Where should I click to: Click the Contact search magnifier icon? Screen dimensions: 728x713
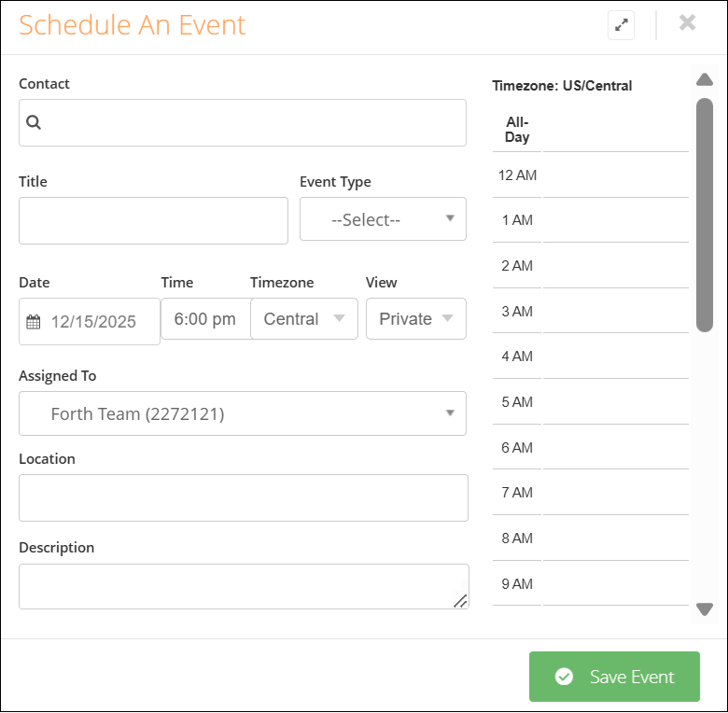tap(34, 122)
